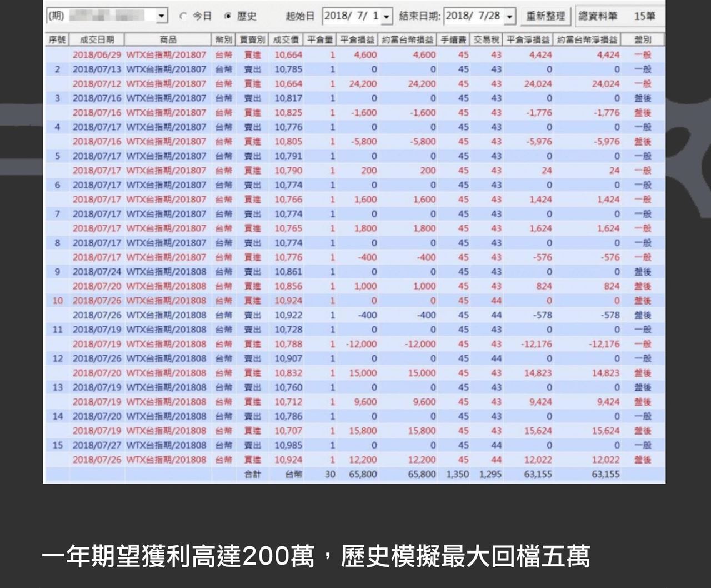Screen dimensions: 711x588
Task: Click the 成交價 column header
Action: [286, 40]
